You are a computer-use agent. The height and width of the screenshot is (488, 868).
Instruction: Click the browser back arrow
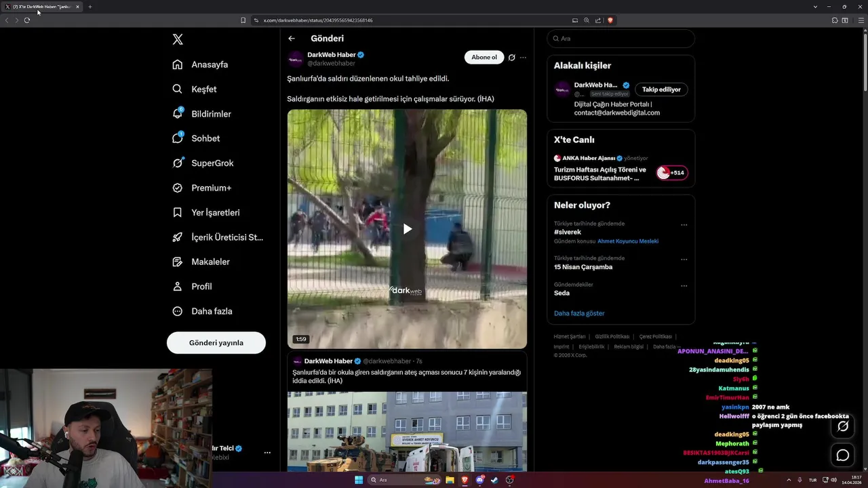click(7, 20)
